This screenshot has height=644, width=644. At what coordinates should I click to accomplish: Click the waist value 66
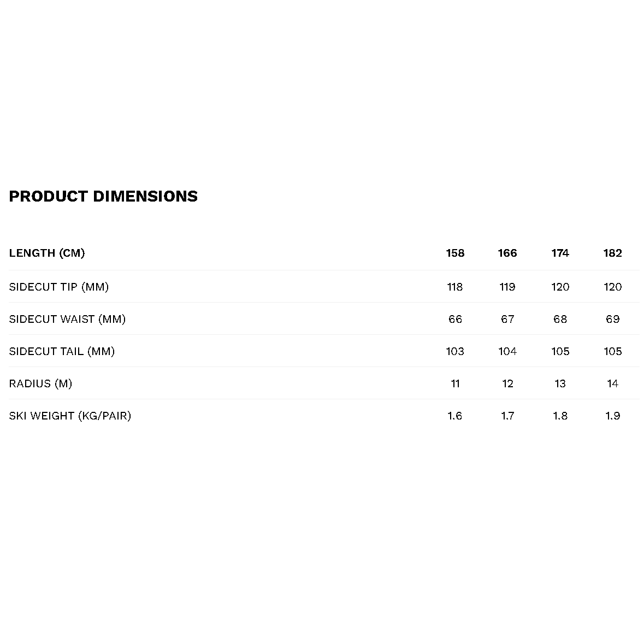[x=455, y=319]
